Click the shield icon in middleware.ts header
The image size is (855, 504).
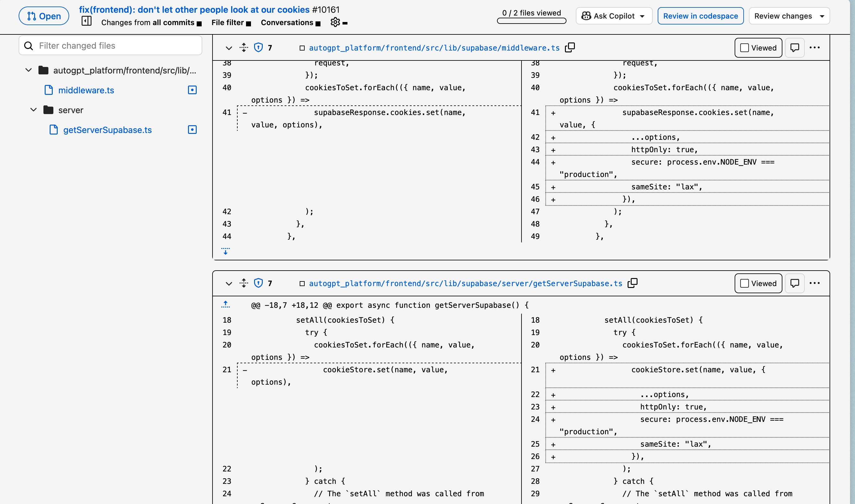tap(258, 47)
